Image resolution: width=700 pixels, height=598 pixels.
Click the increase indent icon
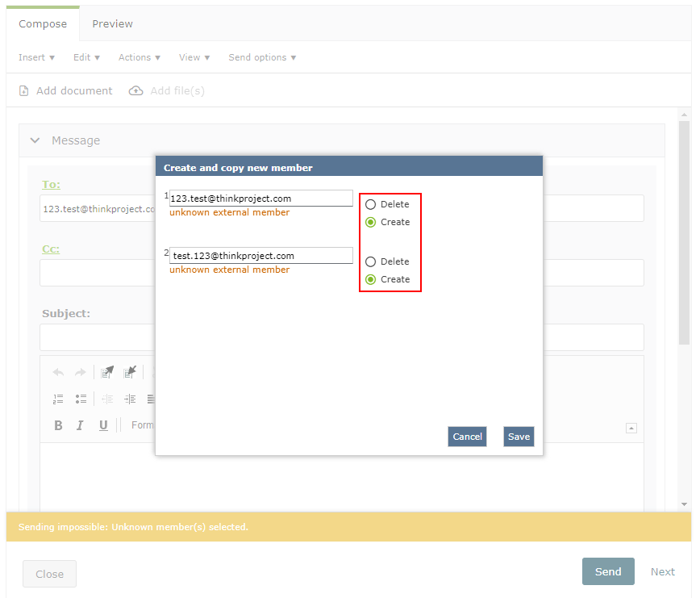coord(129,399)
